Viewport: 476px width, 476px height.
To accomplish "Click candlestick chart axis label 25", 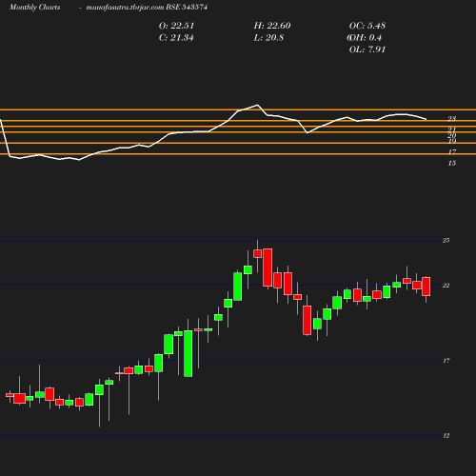I will pyautogui.click(x=446, y=240).
